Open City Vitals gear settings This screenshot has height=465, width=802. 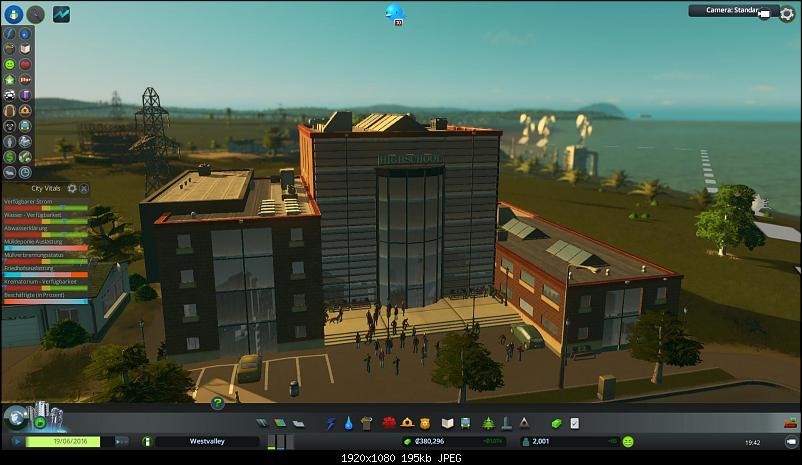[72, 188]
